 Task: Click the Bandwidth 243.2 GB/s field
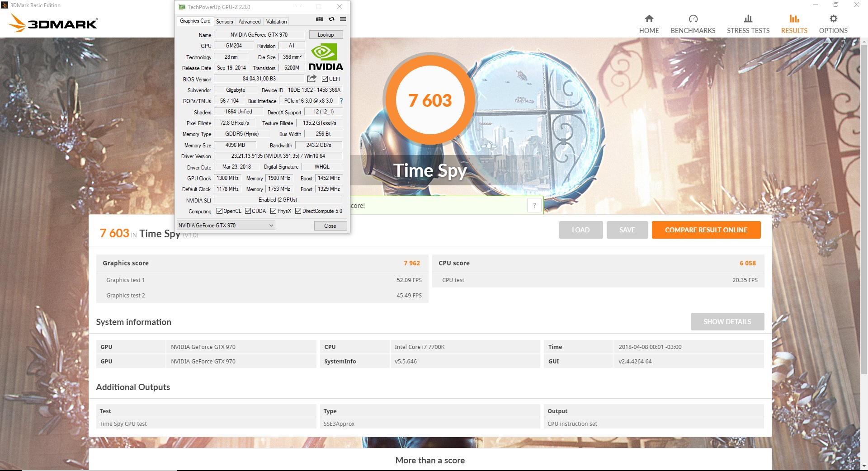coord(319,145)
